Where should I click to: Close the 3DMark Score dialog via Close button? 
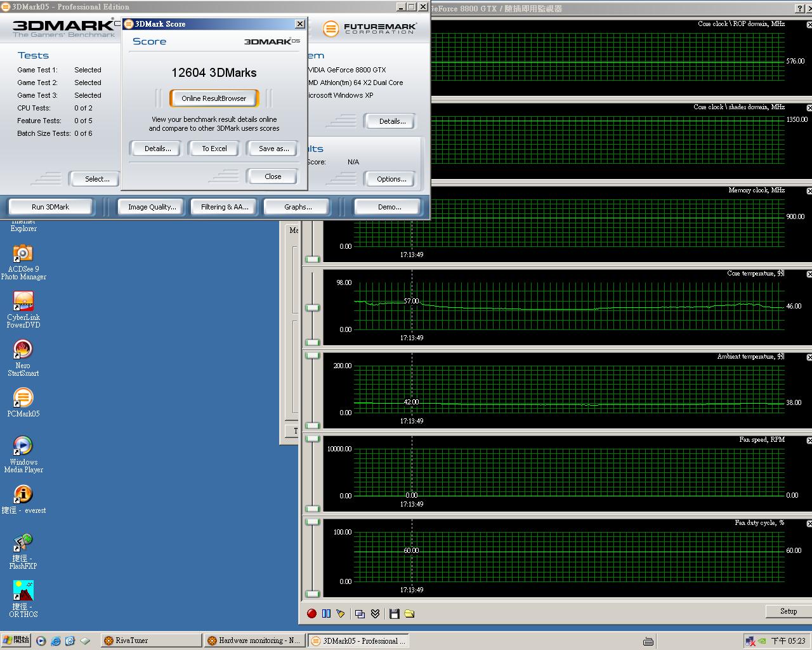click(273, 176)
